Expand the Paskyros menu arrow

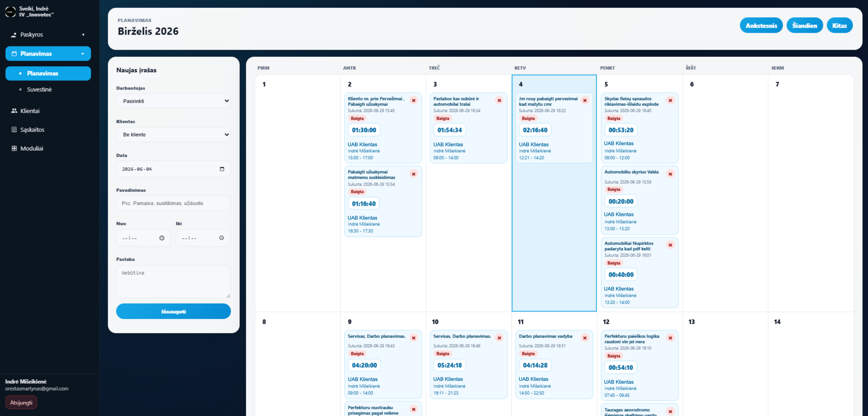point(83,34)
